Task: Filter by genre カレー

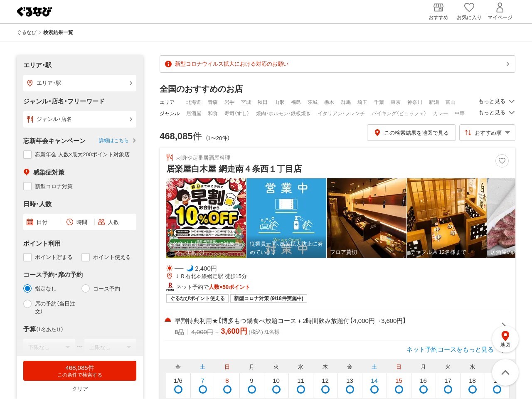Action: coord(441,113)
